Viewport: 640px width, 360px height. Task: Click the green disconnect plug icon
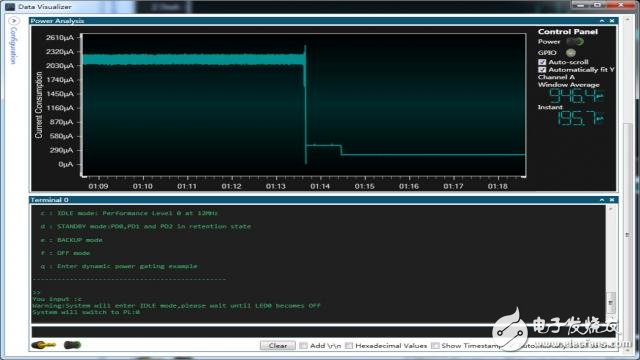[x=72, y=345]
